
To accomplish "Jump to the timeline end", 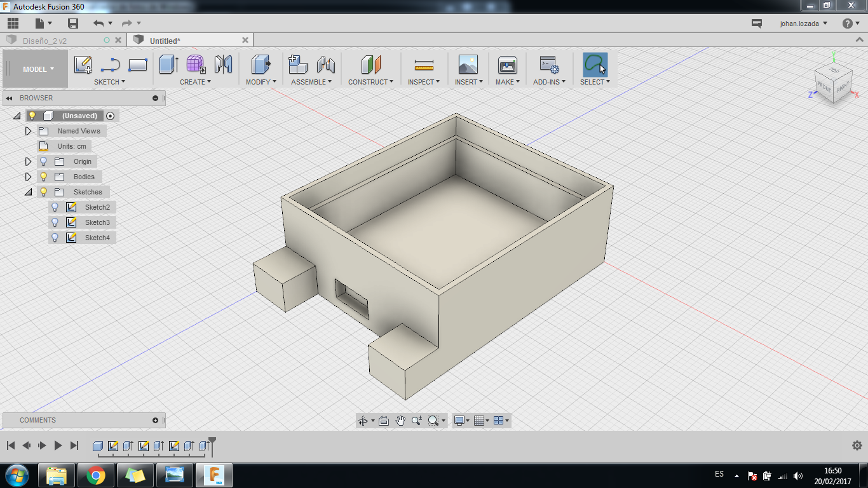I will click(74, 445).
